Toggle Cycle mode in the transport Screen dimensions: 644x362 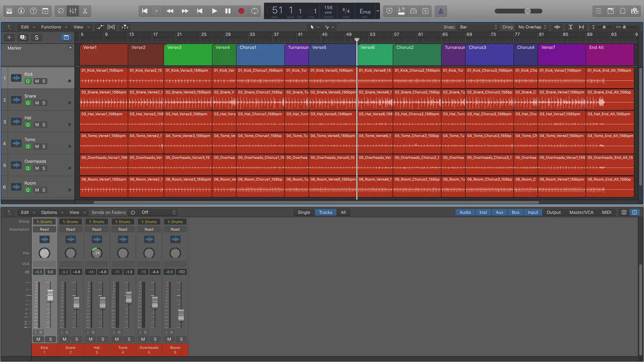[x=255, y=11]
